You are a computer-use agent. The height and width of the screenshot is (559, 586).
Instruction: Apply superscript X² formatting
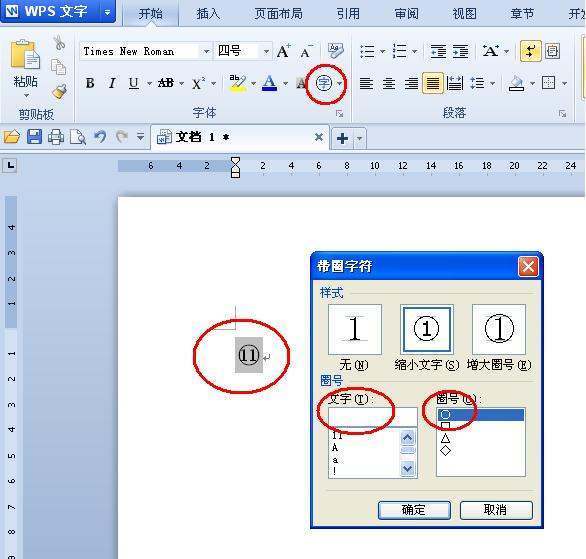click(198, 83)
